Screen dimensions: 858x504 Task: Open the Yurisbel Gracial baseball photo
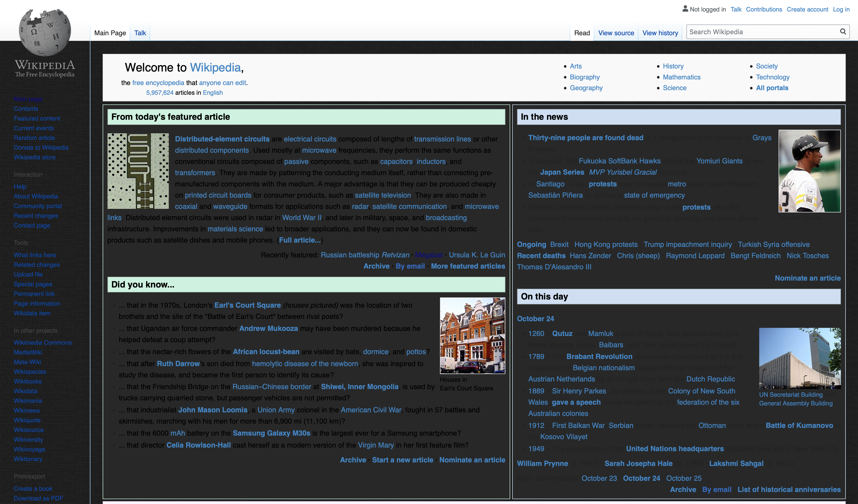pyautogui.click(x=809, y=171)
